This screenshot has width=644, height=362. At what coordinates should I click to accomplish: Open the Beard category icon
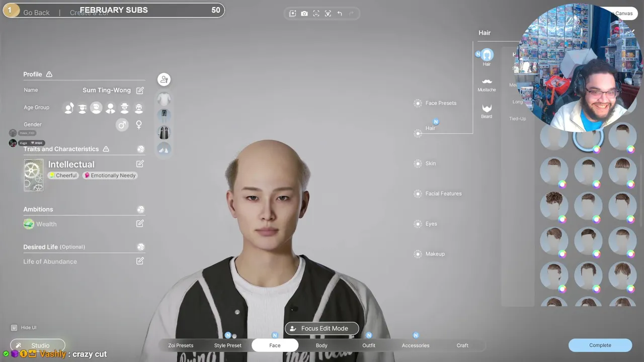coord(487,111)
